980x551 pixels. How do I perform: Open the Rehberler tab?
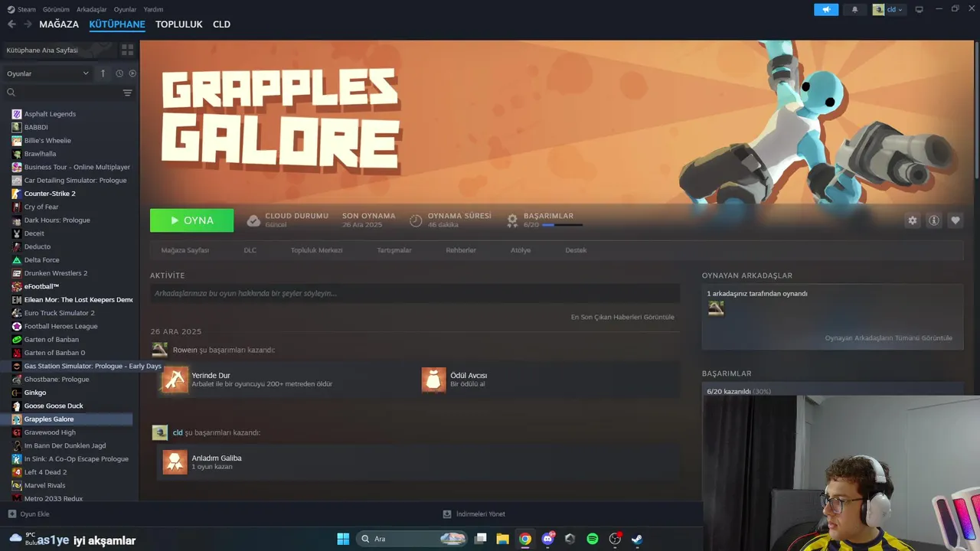[461, 250]
